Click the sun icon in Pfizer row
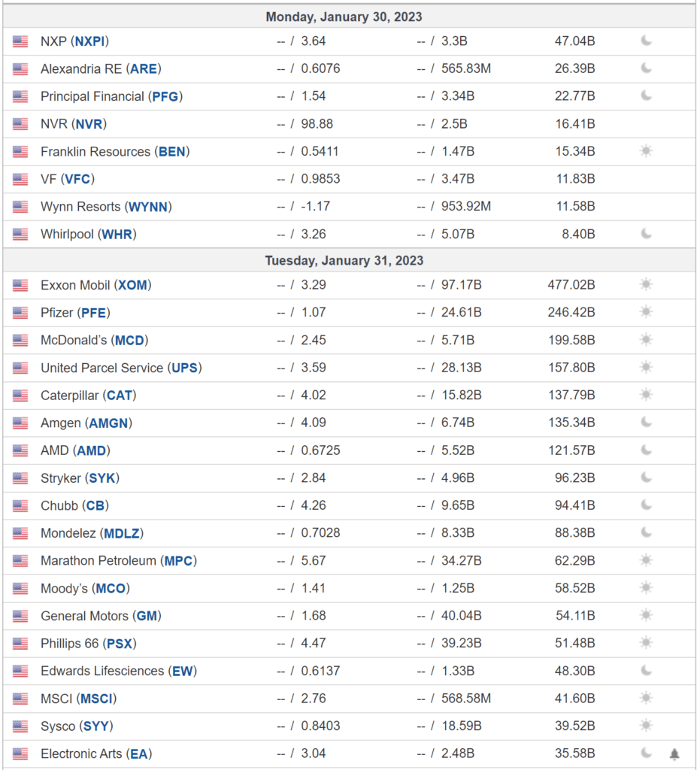This screenshot has width=700, height=770. click(647, 312)
